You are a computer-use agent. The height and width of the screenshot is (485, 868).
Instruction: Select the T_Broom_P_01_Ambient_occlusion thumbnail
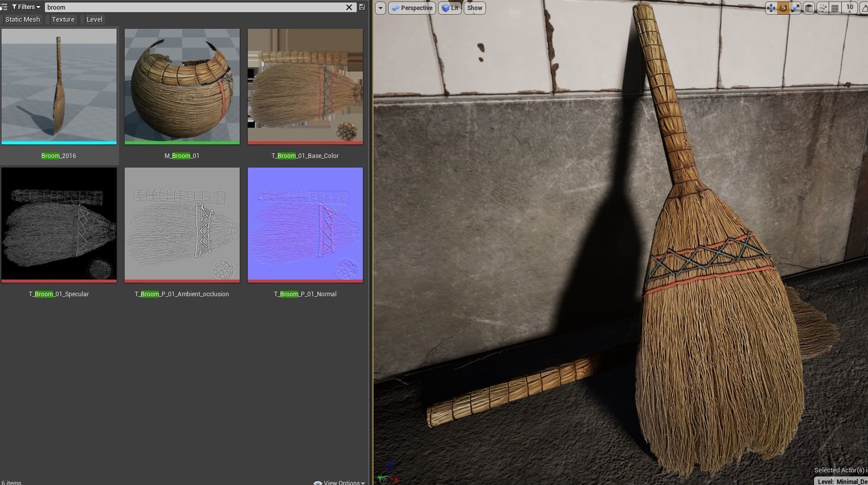click(x=182, y=225)
